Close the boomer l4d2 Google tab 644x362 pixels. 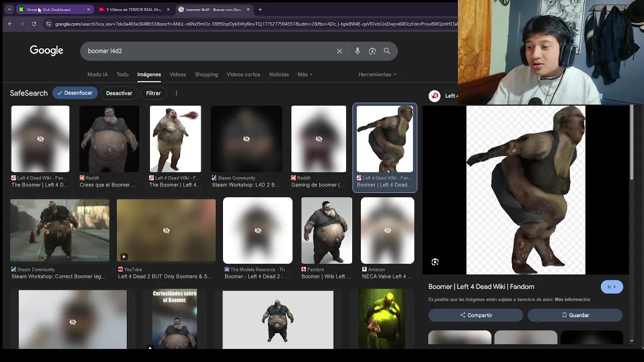point(248,10)
